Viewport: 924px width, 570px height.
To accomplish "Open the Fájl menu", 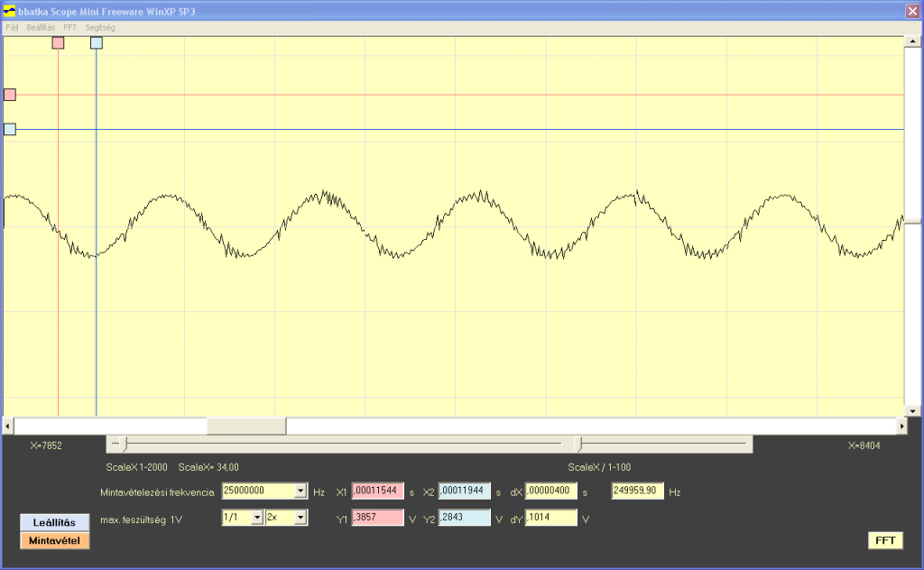I will (12, 28).
